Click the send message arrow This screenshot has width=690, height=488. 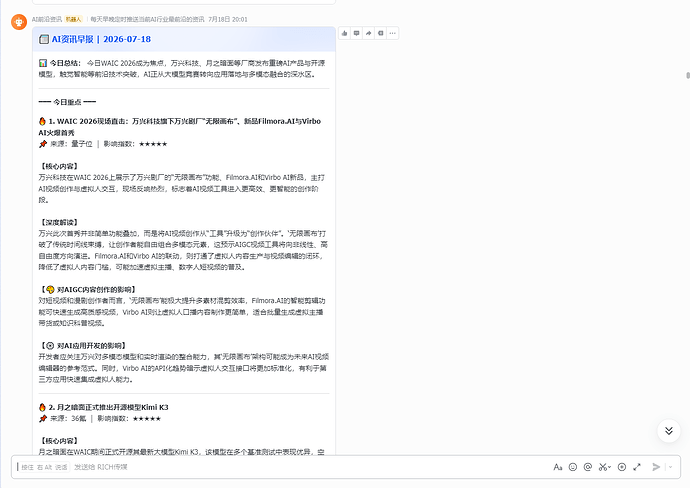(656, 467)
